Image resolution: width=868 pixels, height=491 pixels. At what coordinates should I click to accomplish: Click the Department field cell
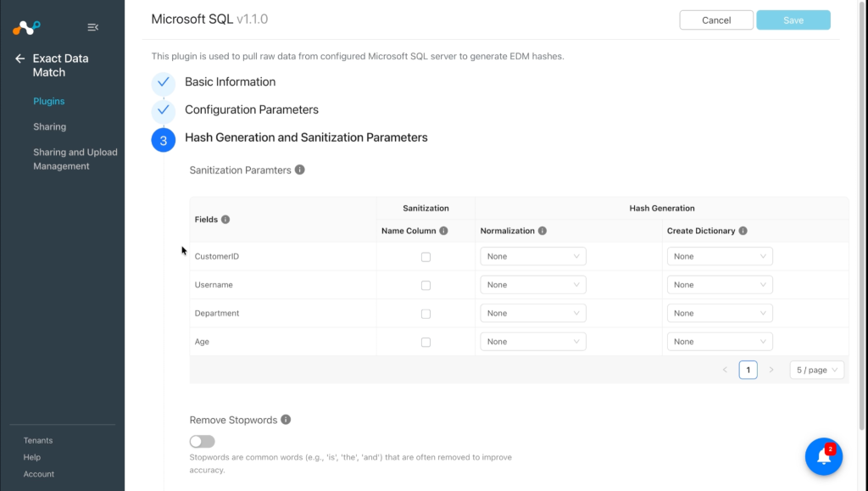[x=283, y=313]
